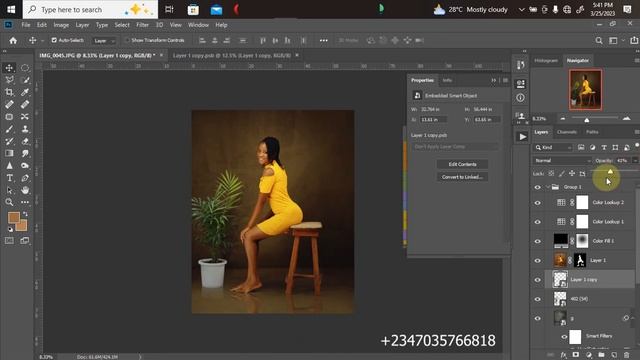Viewport: 640px width, 360px height.
Task: Lock layer position icon
Action: [572, 173]
